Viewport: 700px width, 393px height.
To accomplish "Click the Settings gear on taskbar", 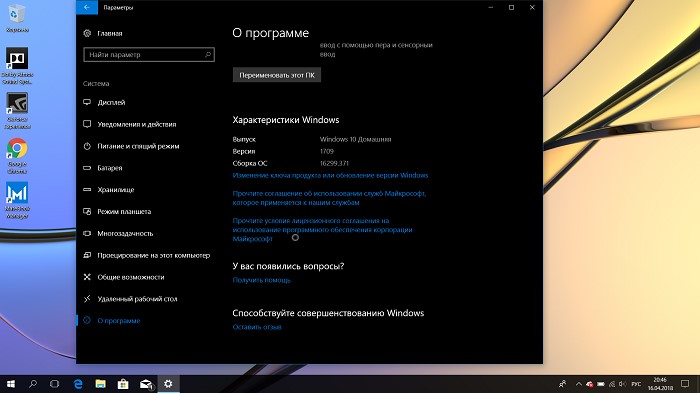I will click(168, 384).
